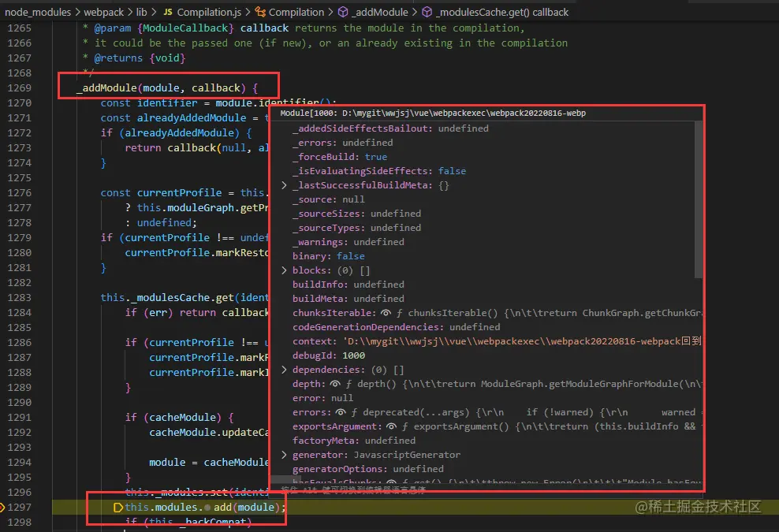Click the JS file icon in breadcrumb
Image resolution: width=779 pixels, height=532 pixels.
pos(168,12)
